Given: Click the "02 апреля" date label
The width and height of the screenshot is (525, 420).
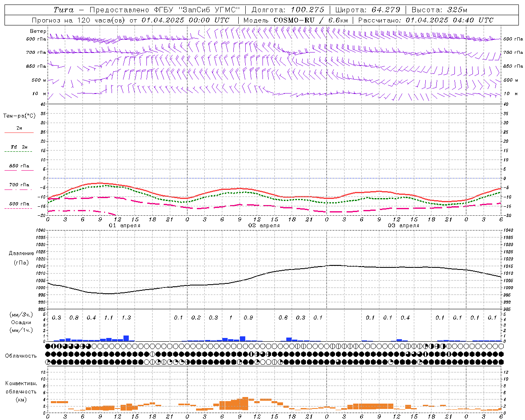Looking at the screenshot, I should pyautogui.click(x=264, y=226).
